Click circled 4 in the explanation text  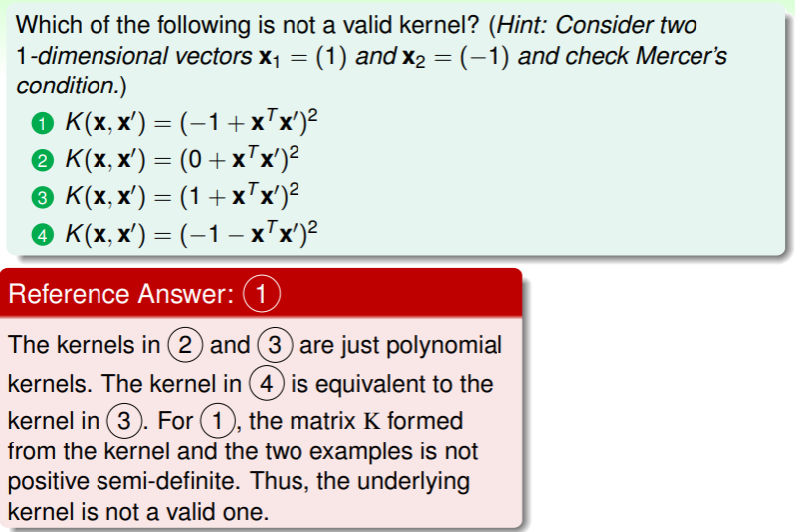coord(267,383)
